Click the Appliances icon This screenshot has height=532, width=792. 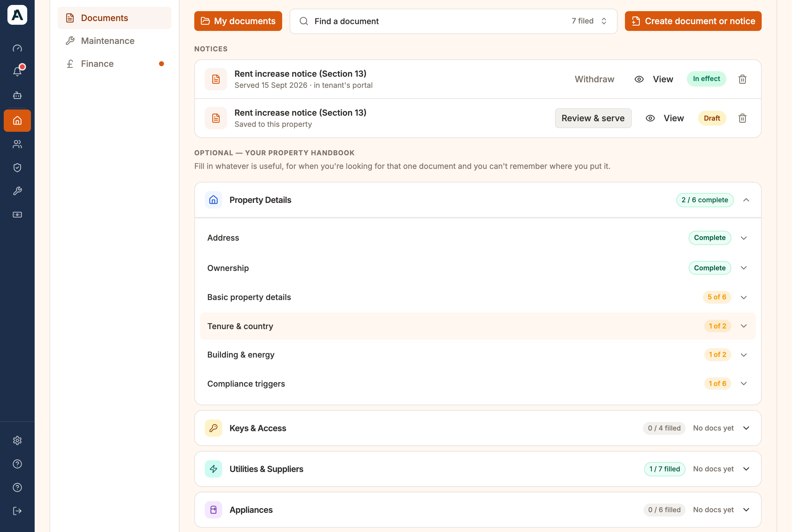pos(213,510)
